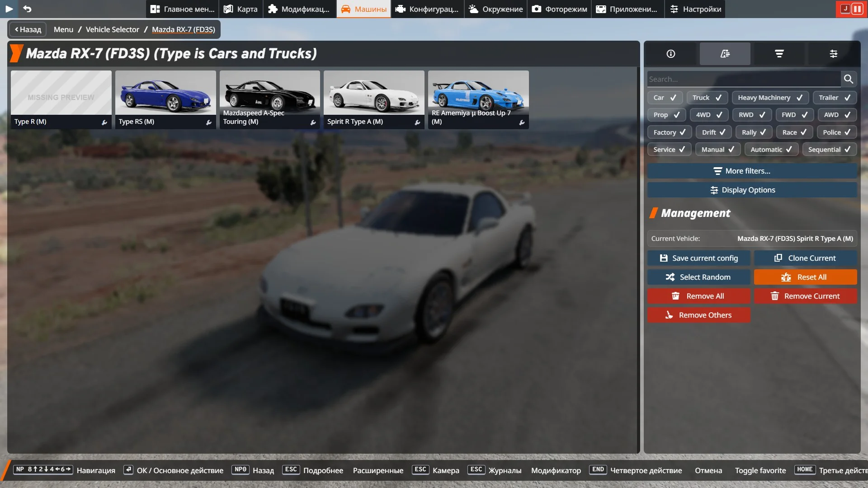Open the Фоторежим tab
This screenshot has height=488, width=868.
point(560,9)
